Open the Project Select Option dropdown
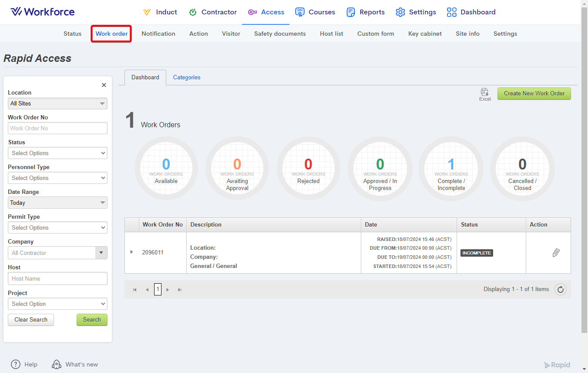 tap(57, 304)
